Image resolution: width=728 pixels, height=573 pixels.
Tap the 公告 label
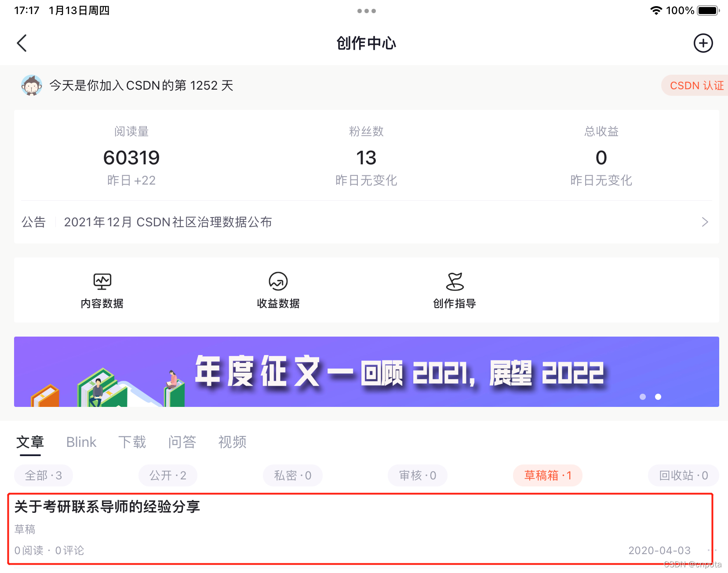click(x=33, y=222)
